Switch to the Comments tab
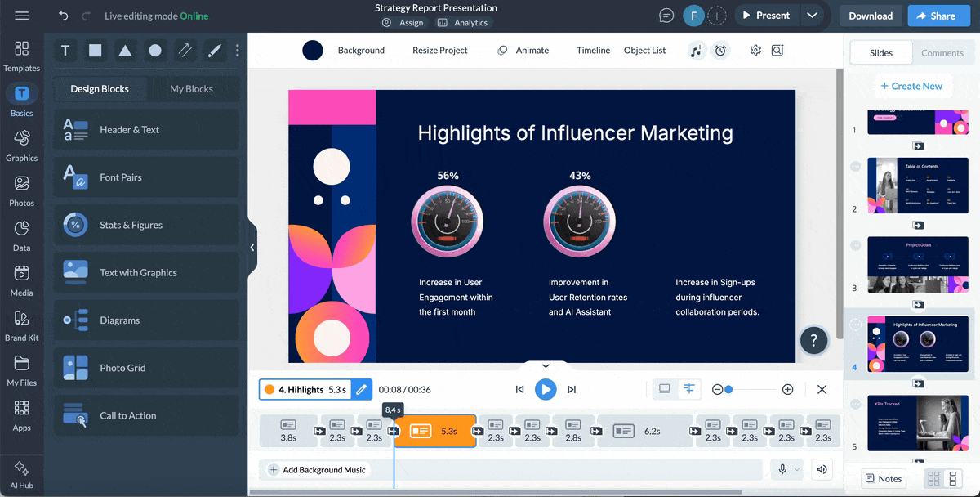 pos(942,51)
